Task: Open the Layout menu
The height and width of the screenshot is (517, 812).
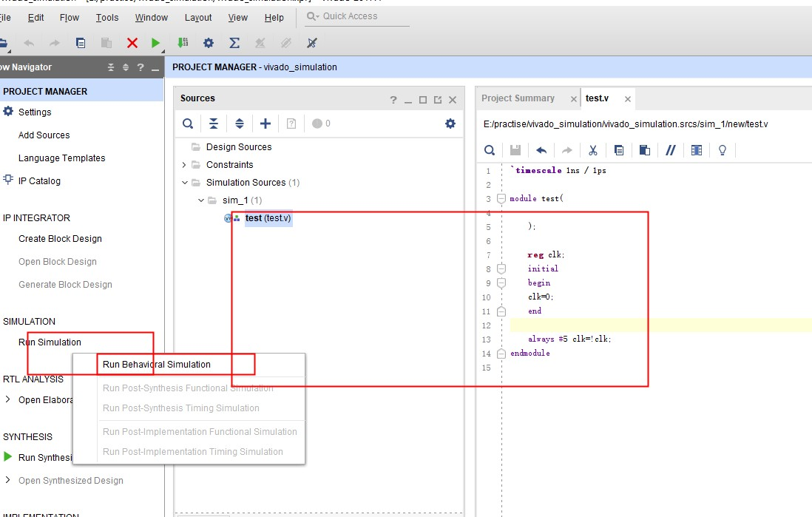Action: (198, 18)
